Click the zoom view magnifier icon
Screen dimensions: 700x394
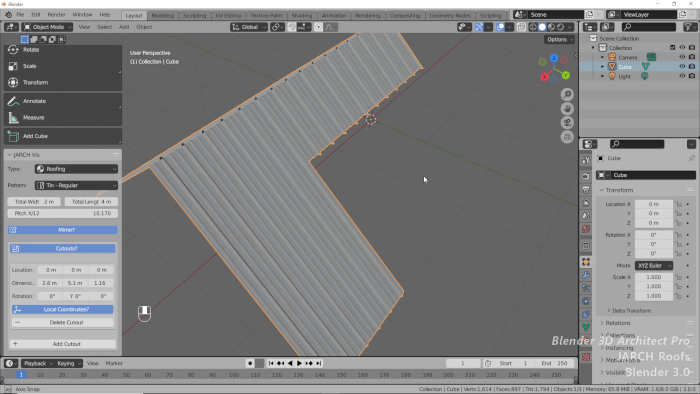[x=567, y=95]
